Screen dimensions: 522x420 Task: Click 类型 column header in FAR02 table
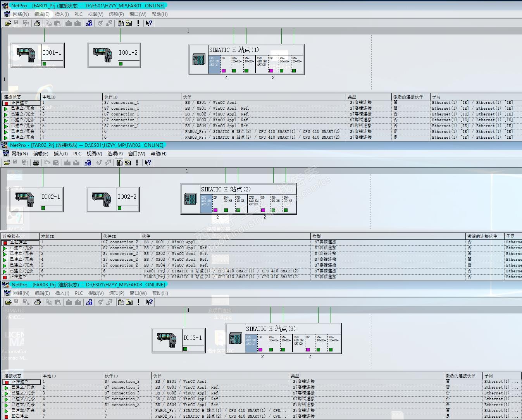pyautogui.click(x=388, y=236)
